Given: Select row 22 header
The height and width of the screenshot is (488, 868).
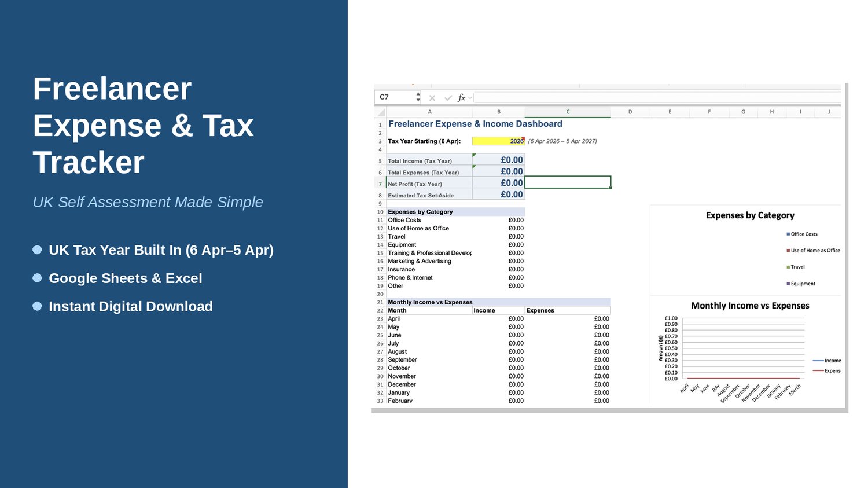Looking at the screenshot, I should tap(380, 311).
